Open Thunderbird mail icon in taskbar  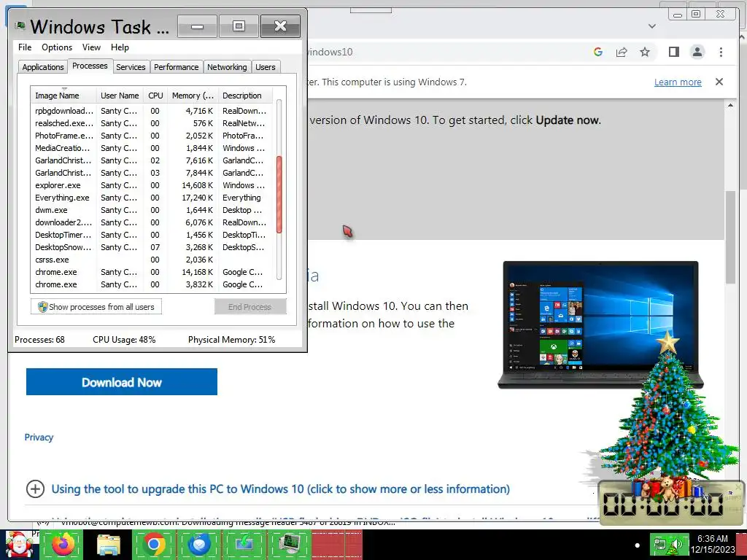click(x=199, y=544)
